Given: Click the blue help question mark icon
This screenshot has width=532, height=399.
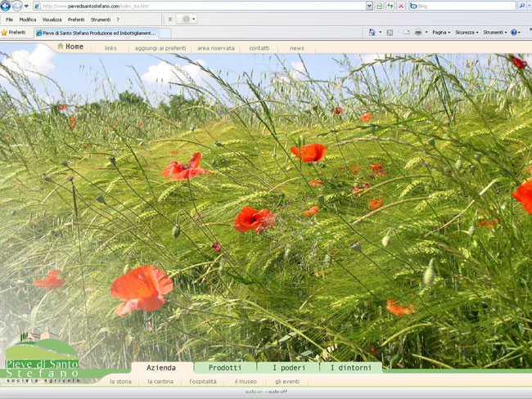Looking at the screenshot, I should (x=514, y=33).
